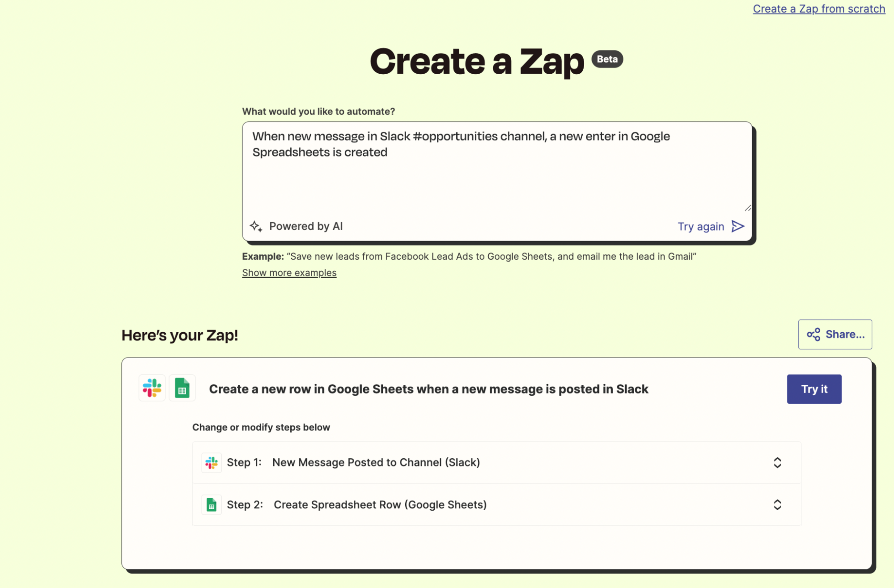Click the Google Sheets logo in the Zap header

pos(182,388)
